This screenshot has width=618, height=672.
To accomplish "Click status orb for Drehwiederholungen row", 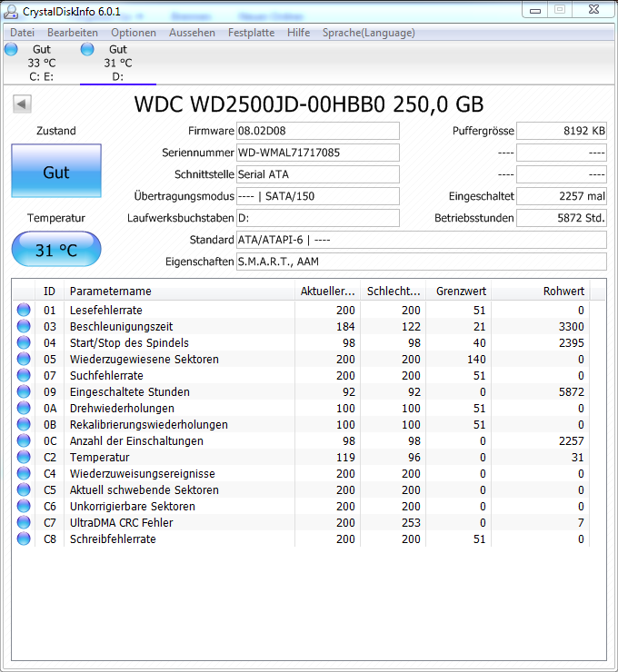I will (x=24, y=408).
